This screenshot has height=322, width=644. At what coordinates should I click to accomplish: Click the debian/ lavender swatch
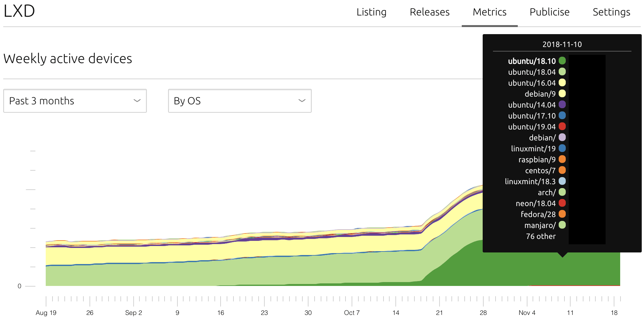pos(562,137)
